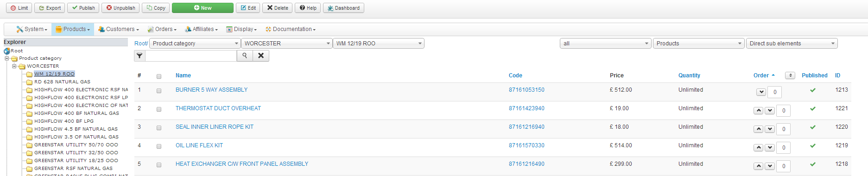Screen dimensions: 868x176
Task: Move BURNER 5 WAY ASSEMBLY down in order
Action: (761, 92)
